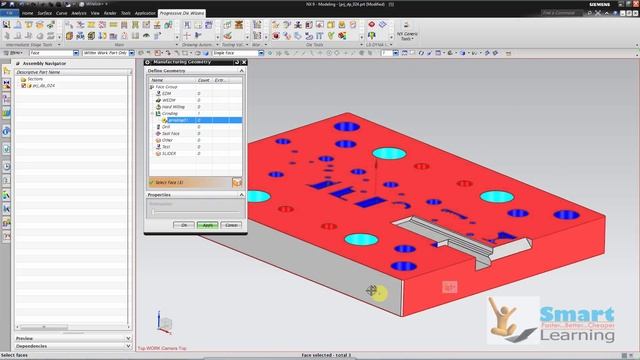
Task: Click the yellow strip layout icon
Action: click(x=91, y=25)
